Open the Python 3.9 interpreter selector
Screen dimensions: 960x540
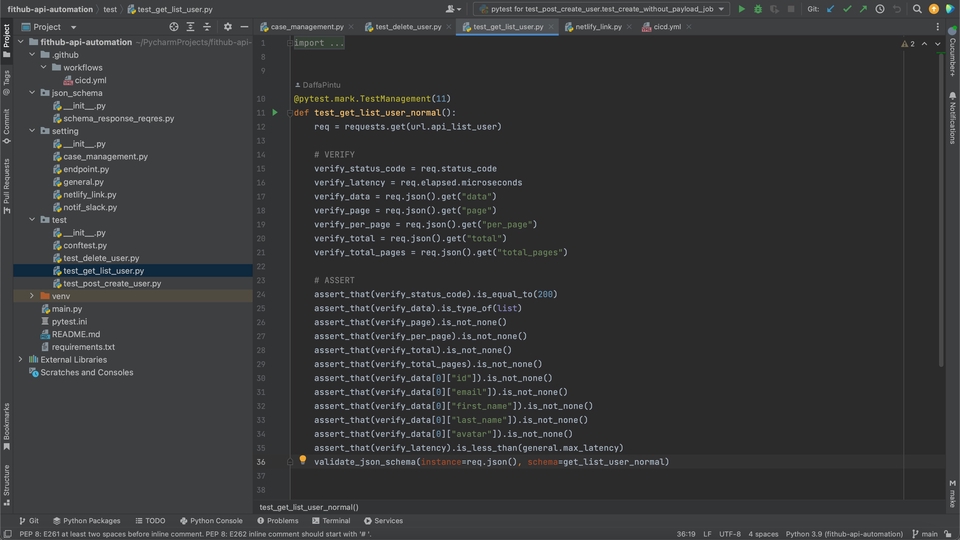844,534
